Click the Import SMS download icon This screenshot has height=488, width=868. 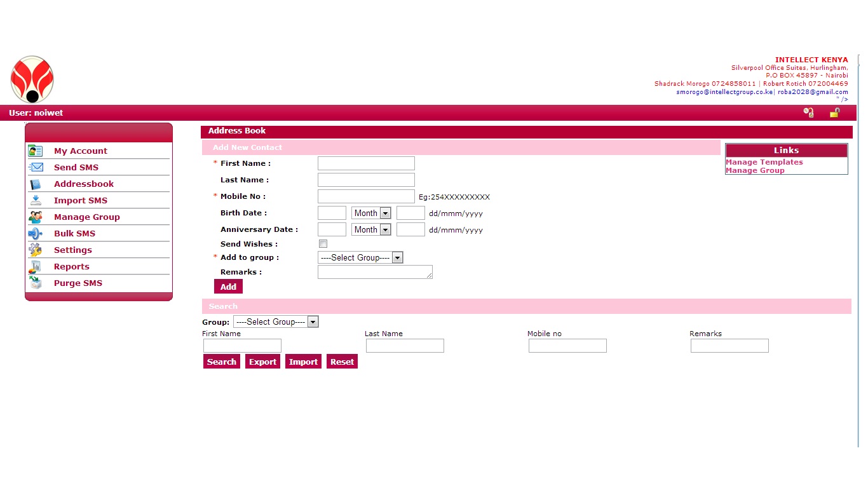tap(36, 200)
